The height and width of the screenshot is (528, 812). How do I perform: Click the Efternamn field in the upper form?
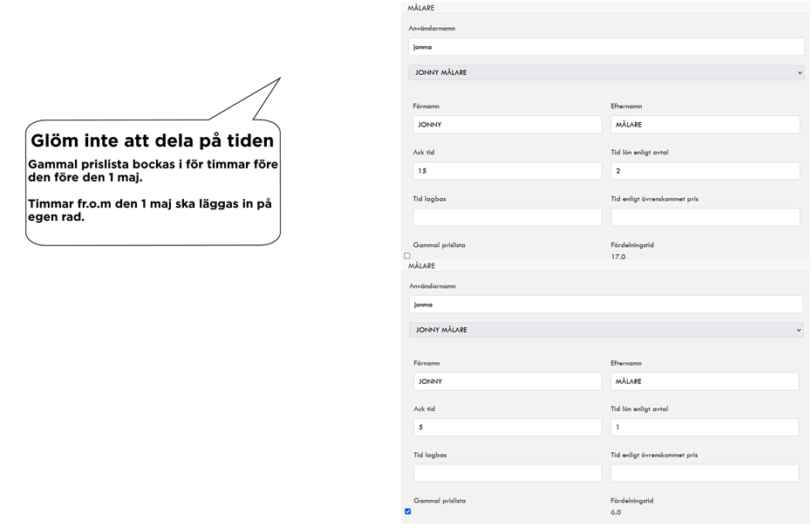[x=706, y=124]
